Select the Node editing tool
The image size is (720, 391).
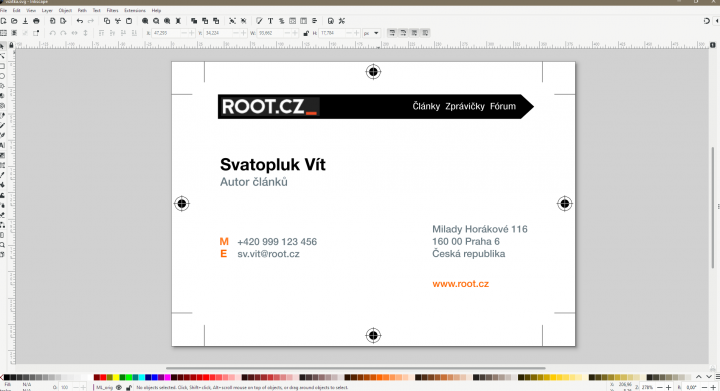coord(2,56)
